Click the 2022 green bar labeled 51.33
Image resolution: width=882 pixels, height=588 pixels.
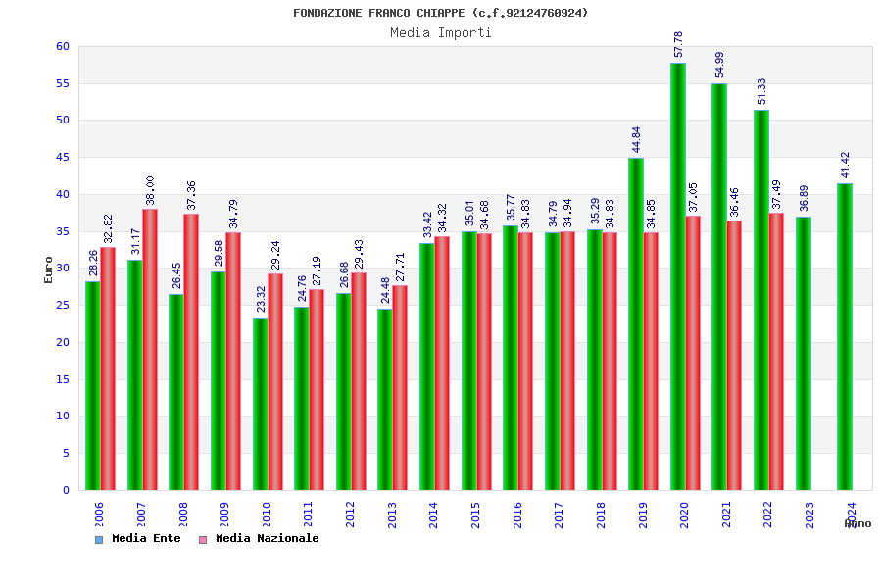tap(761, 300)
